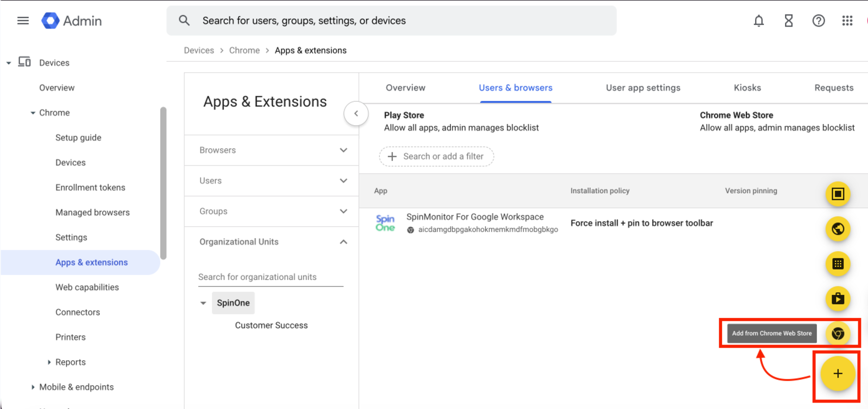Viewport: 868px width, 409px height.
Task: Click the Play Store settings summary
Action: 461,122
